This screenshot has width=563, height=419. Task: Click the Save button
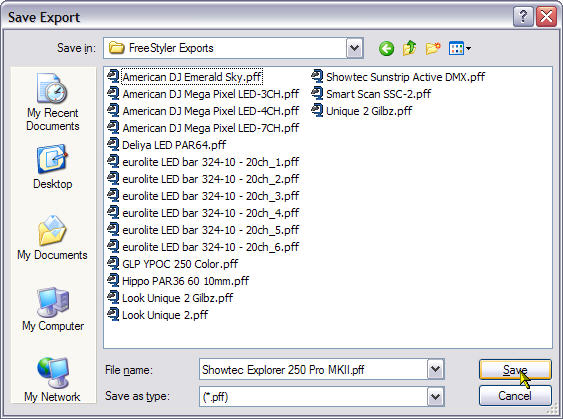coord(515,369)
